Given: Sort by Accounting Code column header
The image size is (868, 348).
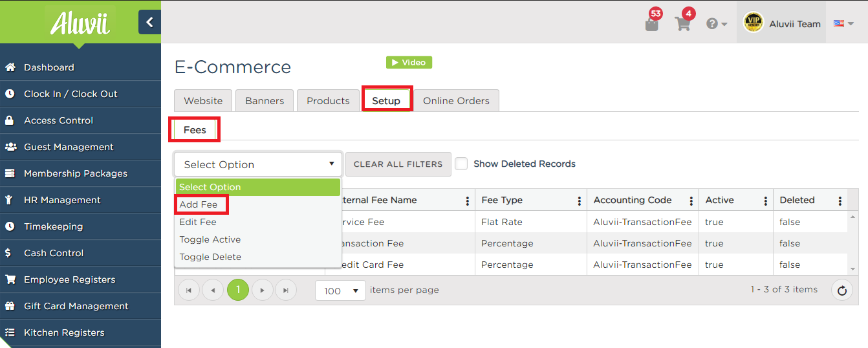Looking at the screenshot, I should click(x=633, y=200).
